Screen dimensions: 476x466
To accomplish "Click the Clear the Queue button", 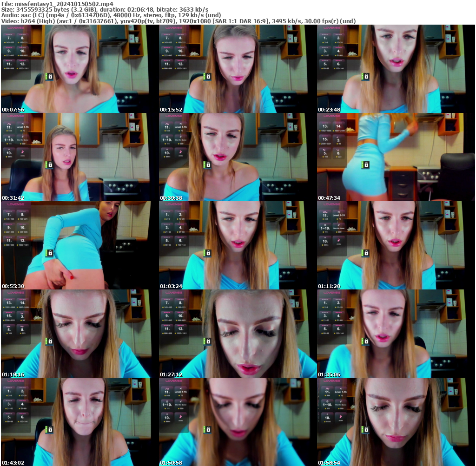I will pos(22,140).
